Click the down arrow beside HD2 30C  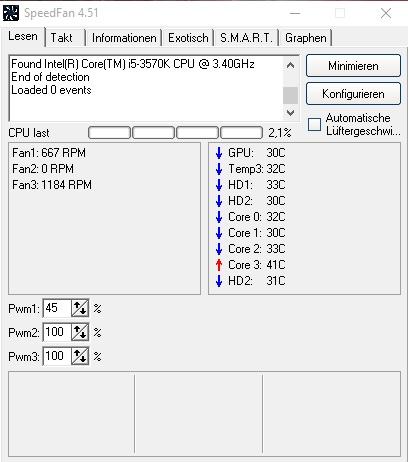point(219,201)
